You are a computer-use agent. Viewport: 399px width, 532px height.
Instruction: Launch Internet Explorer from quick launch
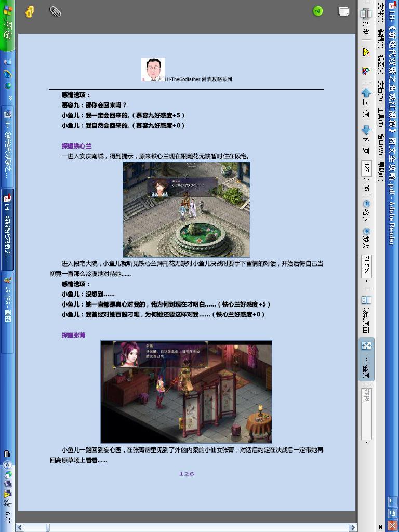(x=7, y=74)
